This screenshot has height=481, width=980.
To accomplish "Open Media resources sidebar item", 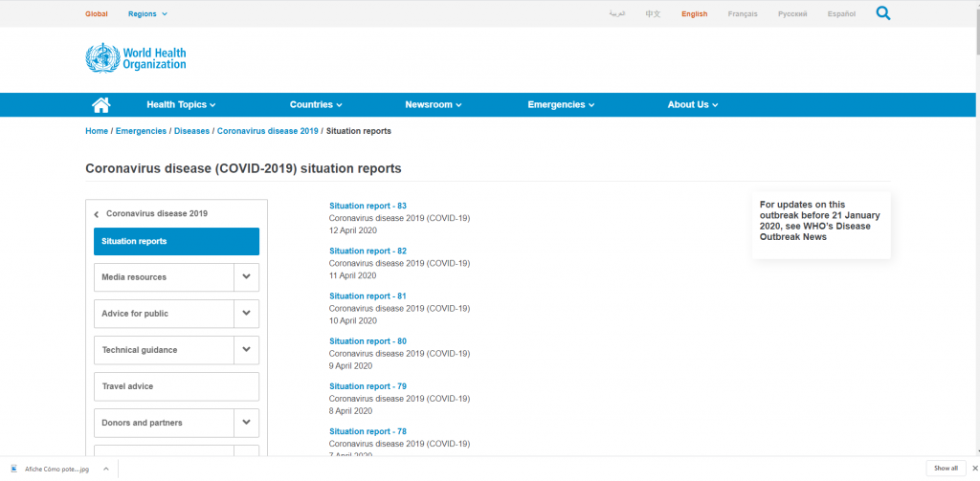I will [x=164, y=276].
